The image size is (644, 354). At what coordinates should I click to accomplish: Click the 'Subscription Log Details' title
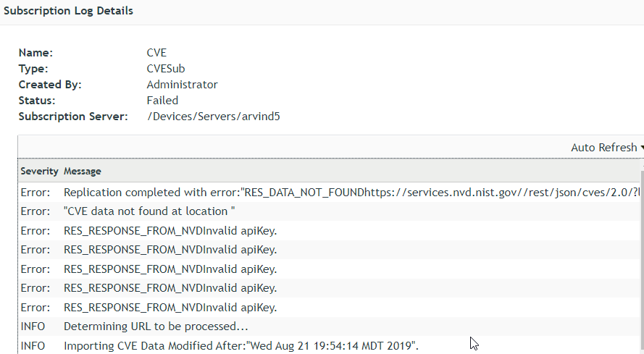(x=68, y=11)
